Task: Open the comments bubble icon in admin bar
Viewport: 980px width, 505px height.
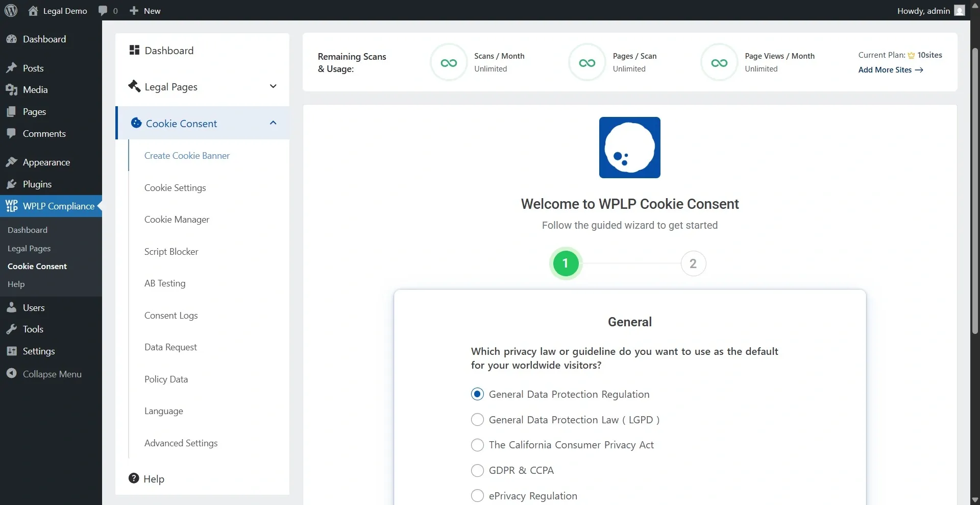Action: click(x=103, y=11)
